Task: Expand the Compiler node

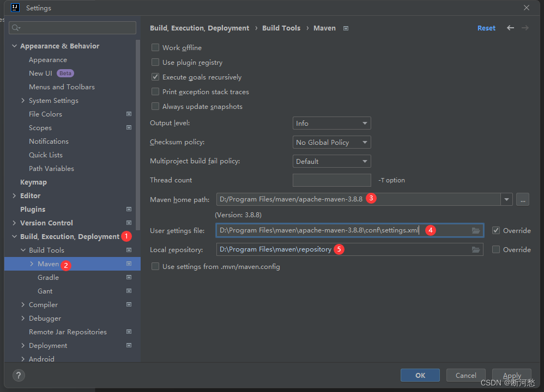Action: click(23, 305)
